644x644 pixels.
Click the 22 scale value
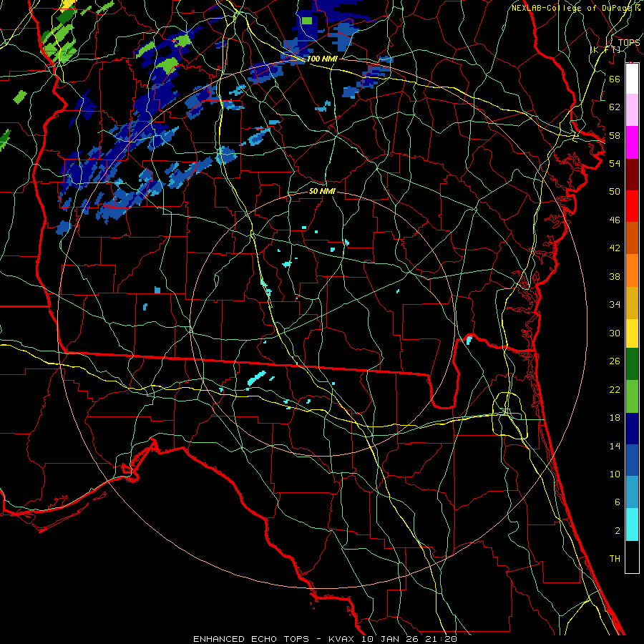coord(615,389)
